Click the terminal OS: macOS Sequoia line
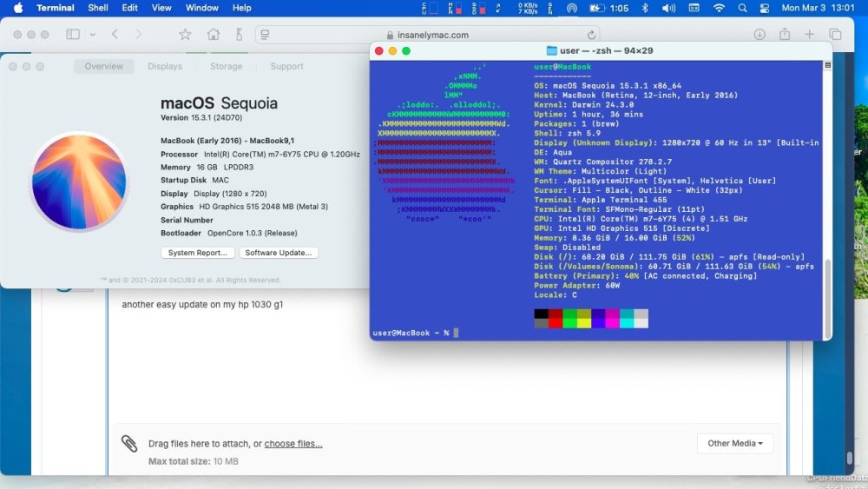 pos(608,86)
